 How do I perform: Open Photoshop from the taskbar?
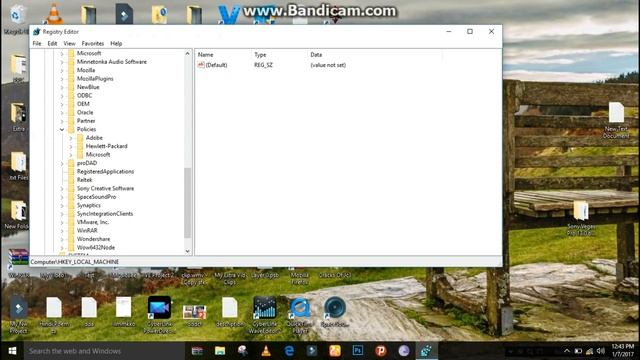pyautogui.click(x=358, y=351)
